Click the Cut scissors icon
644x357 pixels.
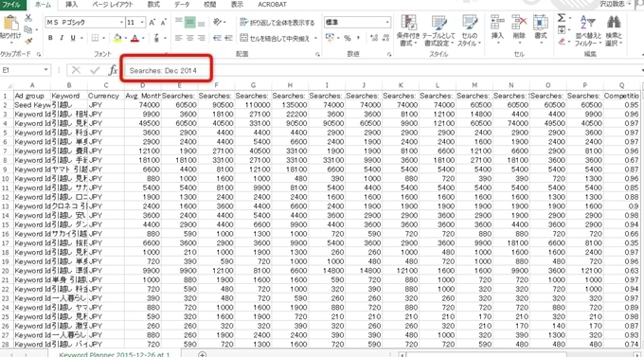pyautogui.click(x=27, y=18)
